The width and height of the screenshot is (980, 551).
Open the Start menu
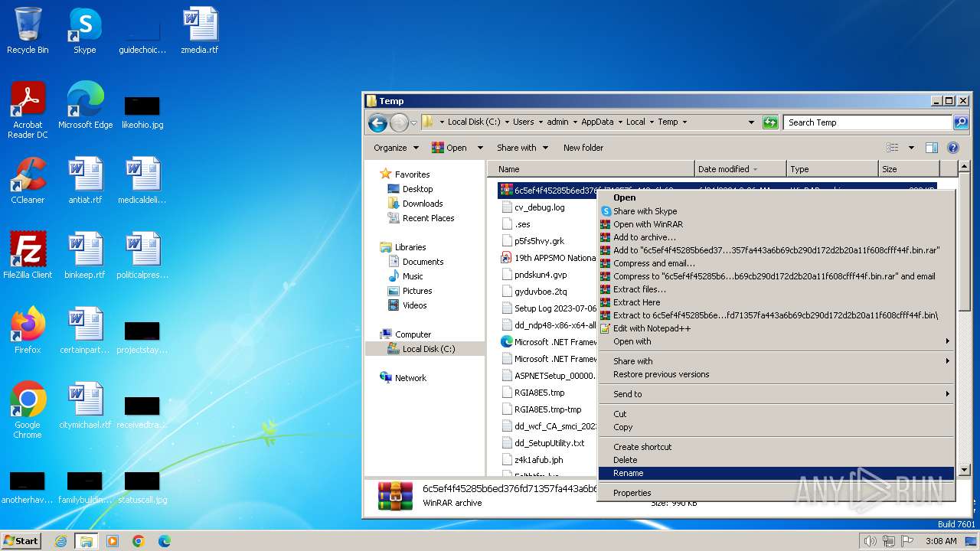tap(21, 541)
